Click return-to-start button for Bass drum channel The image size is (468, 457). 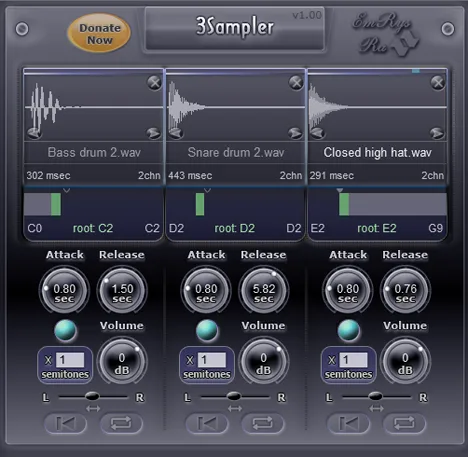65,423
